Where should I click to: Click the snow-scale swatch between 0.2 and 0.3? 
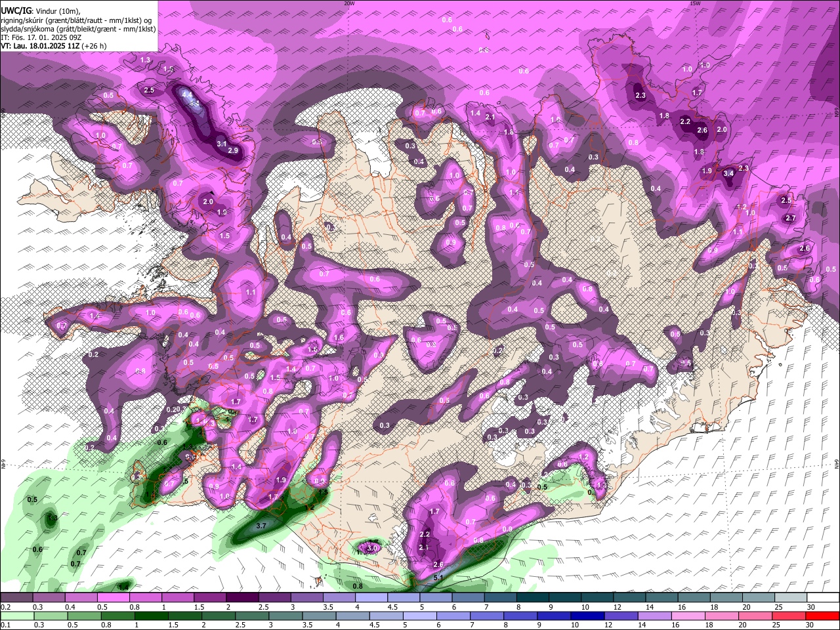[16, 598]
